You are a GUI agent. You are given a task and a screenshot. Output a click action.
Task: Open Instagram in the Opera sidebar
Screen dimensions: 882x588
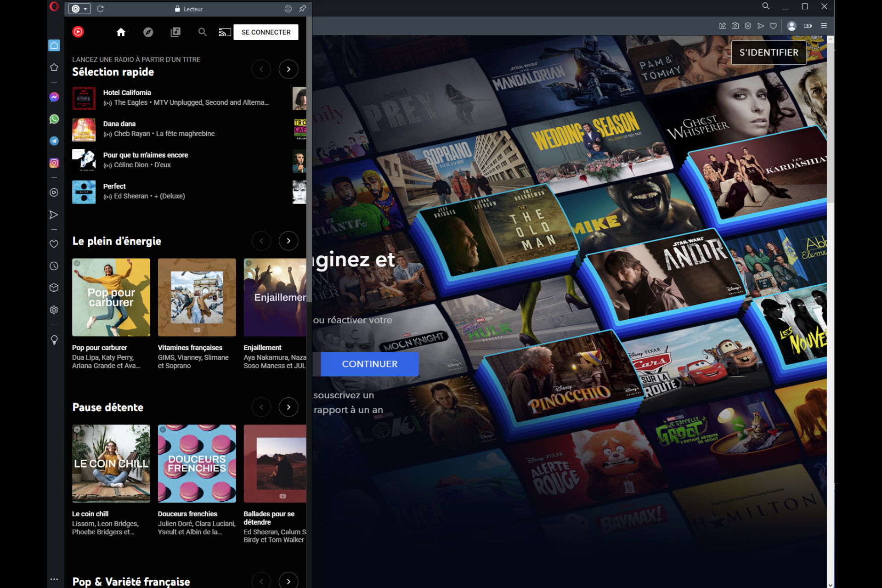click(54, 163)
